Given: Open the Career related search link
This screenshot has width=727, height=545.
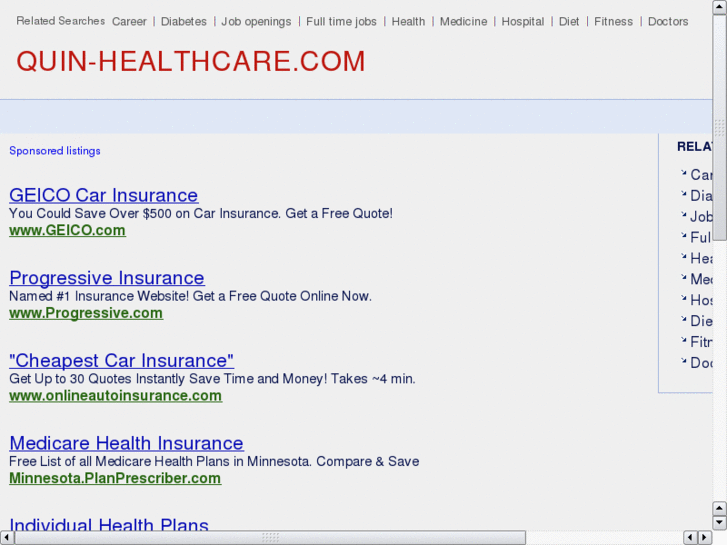Looking at the screenshot, I should coord(129,21).
